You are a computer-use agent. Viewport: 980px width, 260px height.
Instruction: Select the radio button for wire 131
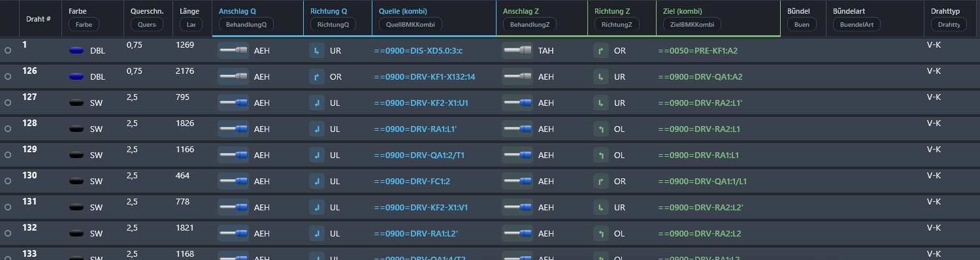[8, 207]
